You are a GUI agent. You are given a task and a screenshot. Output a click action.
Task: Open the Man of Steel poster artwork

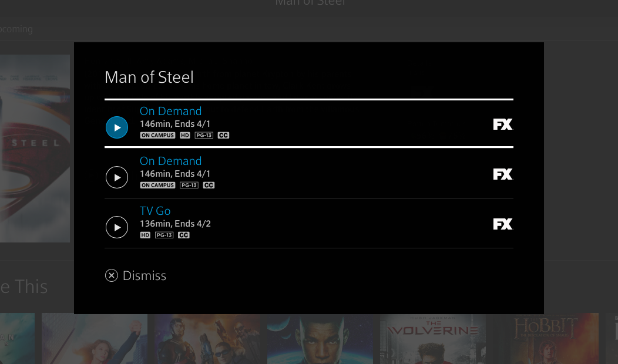coord(35,149)
